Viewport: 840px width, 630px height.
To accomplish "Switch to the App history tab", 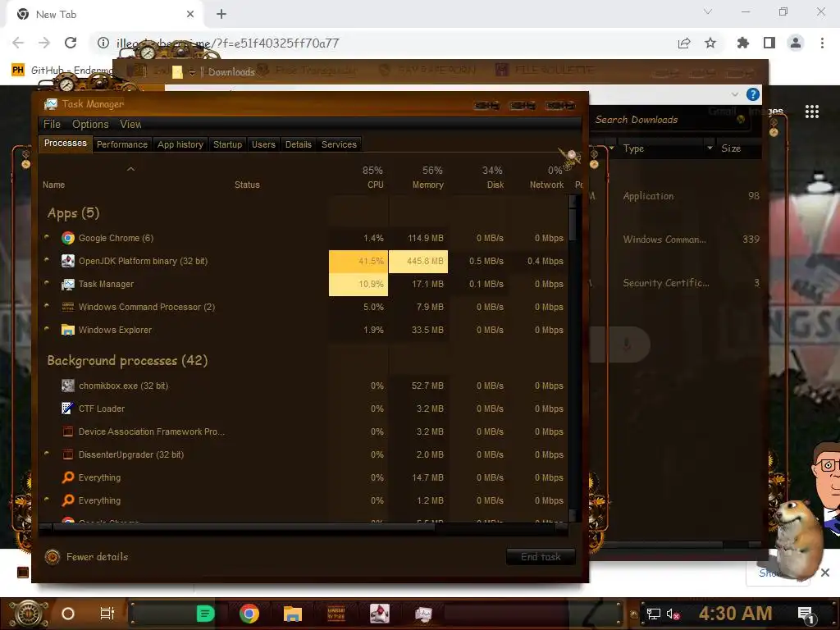I will pos(180,144).
